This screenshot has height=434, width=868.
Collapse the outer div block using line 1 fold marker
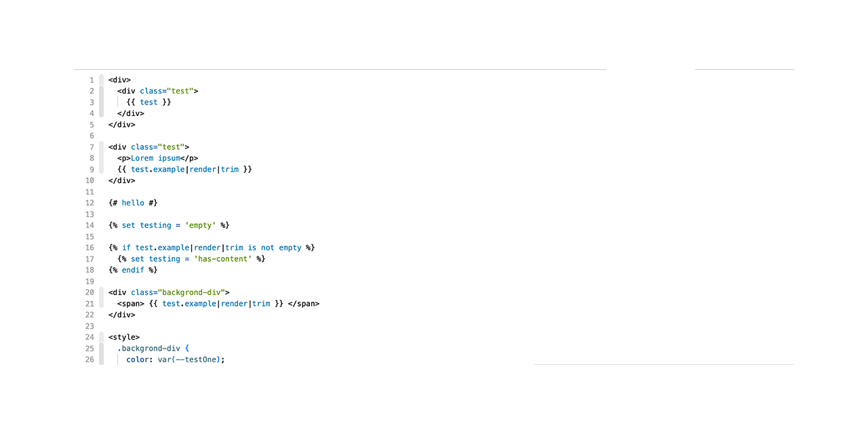coord(100,79)
